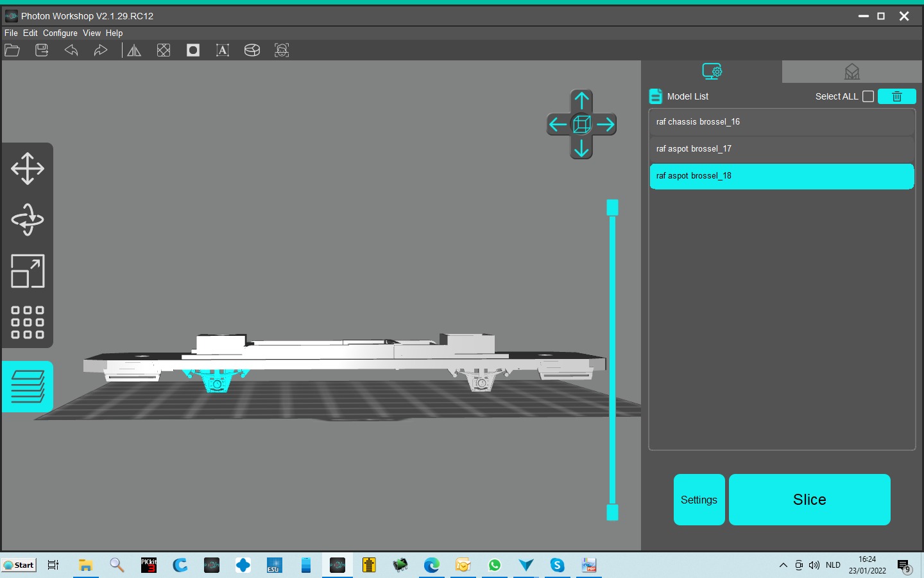Screen dimensions: 924x578
Task: Open the Edit menu
Action: [30, 33]
